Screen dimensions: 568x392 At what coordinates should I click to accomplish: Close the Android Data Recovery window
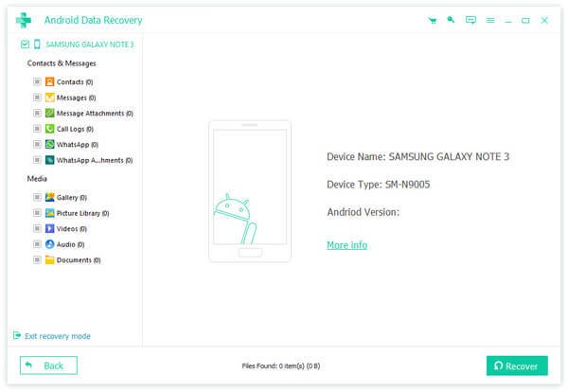pyautogui.click(x=544, y=20)
